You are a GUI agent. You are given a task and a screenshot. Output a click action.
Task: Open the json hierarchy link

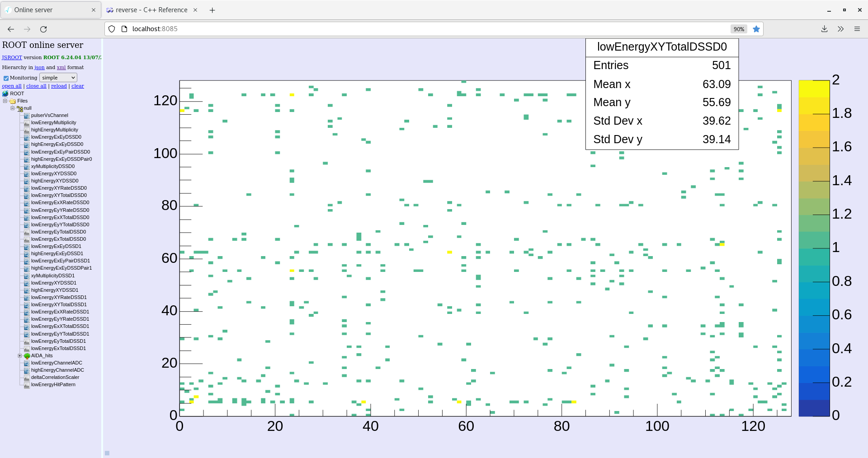[x=39, y=67]
